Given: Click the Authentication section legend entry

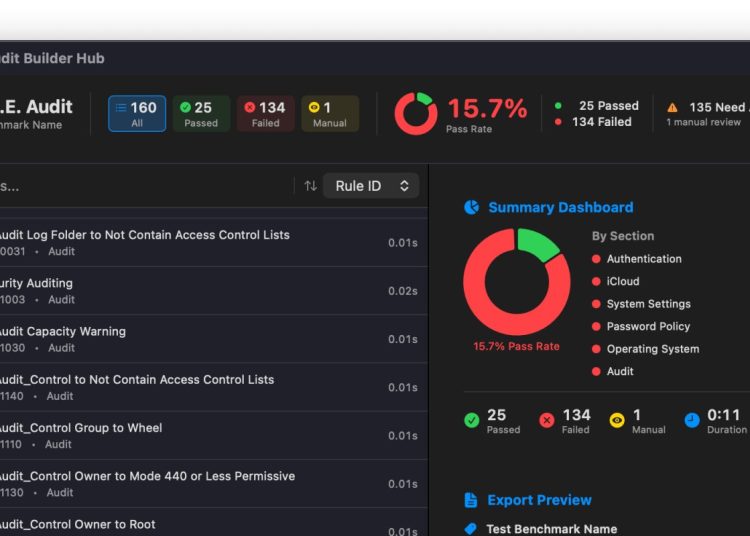Looking at the screenshot, I should point(643,259).
